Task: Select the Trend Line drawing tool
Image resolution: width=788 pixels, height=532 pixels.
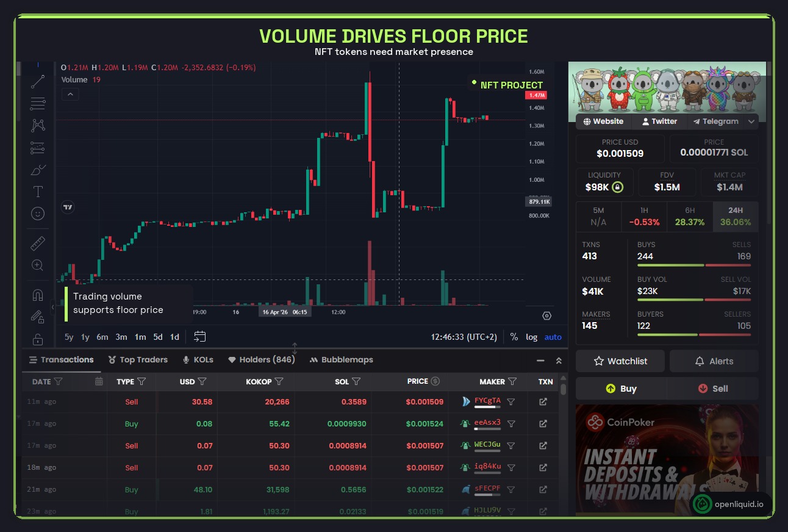Action: point(37,82)
